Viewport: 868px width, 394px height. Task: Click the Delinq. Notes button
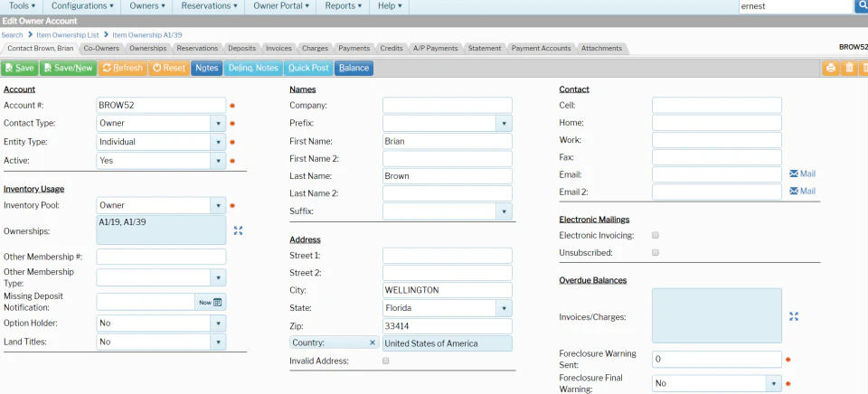click(x=253, y=68)
